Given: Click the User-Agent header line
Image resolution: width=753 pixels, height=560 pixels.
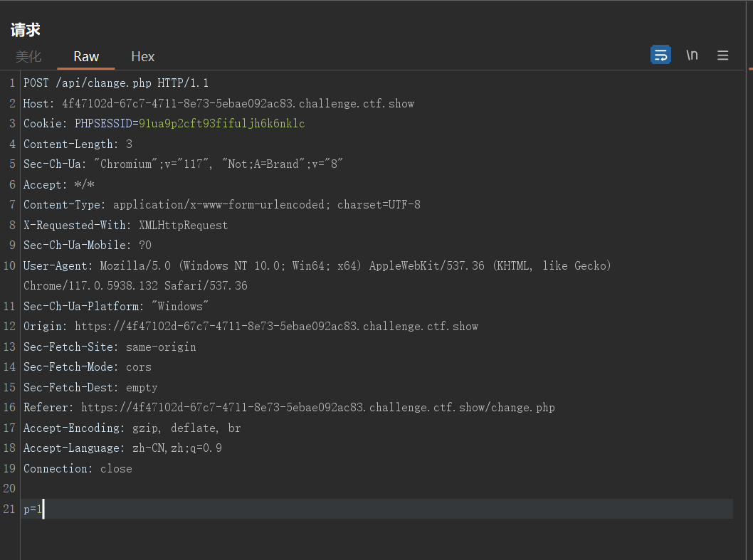Looking at the screenshot, I should tap(317, 265).
